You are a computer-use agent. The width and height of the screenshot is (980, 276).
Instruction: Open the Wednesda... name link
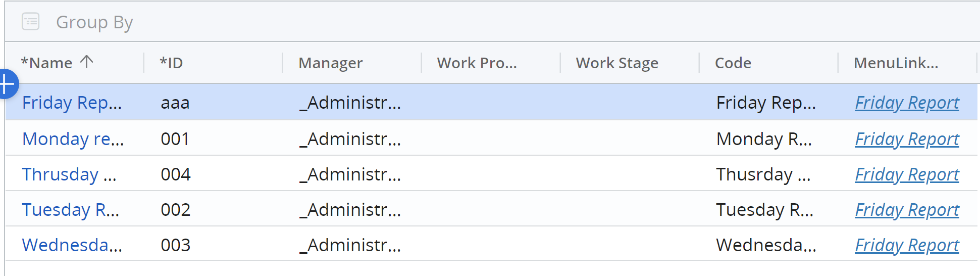72,245
